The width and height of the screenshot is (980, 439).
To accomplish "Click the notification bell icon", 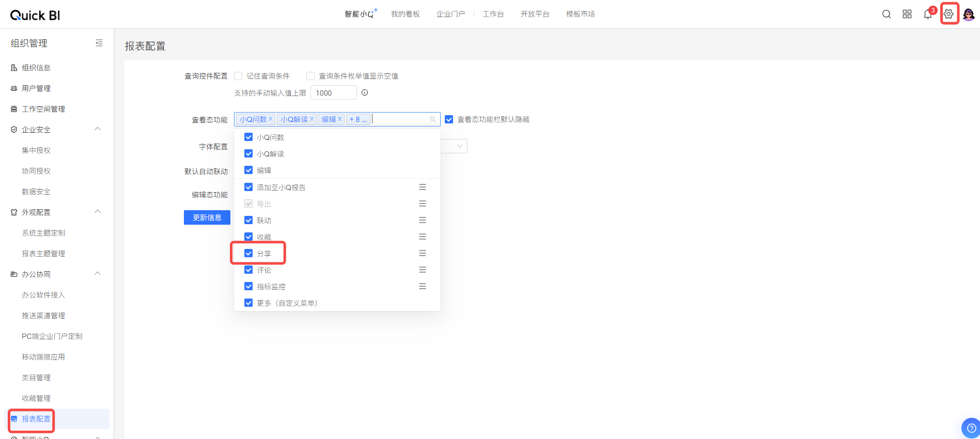I will (928, 14).
